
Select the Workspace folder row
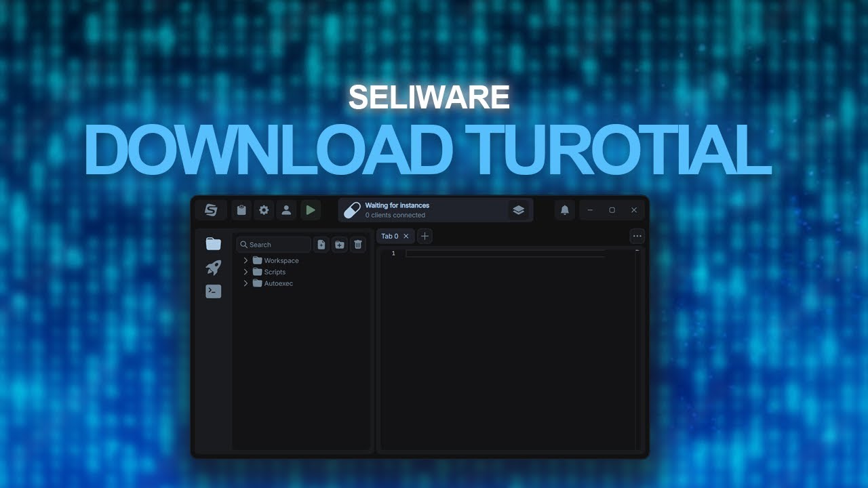(302, 260)
